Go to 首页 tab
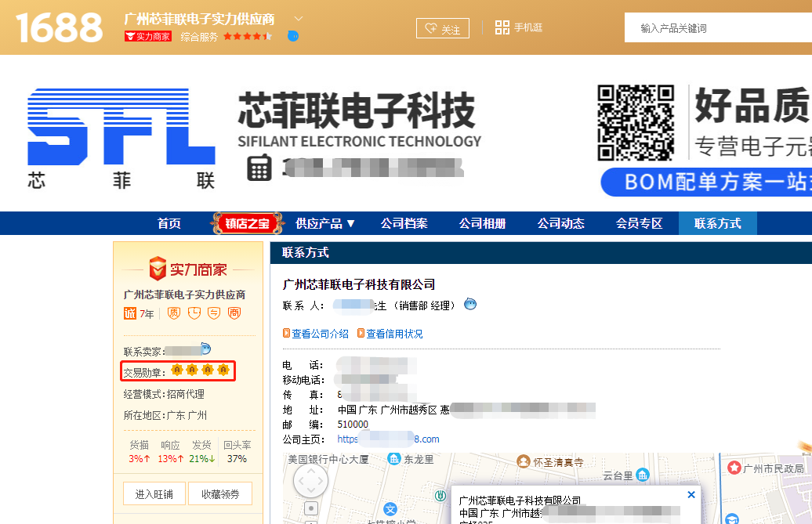 (169, 223)
